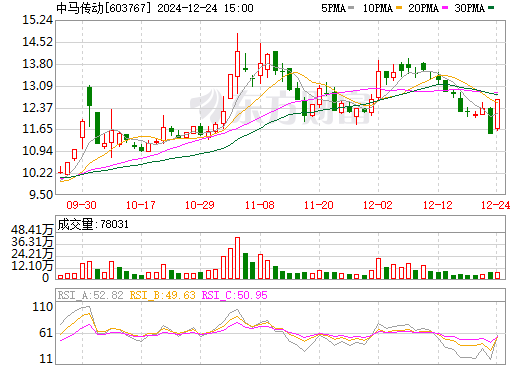The width and height of the screenshot is (520, 365).
Task: Click the 110 RSI axis label
Action: click(43, 307)
